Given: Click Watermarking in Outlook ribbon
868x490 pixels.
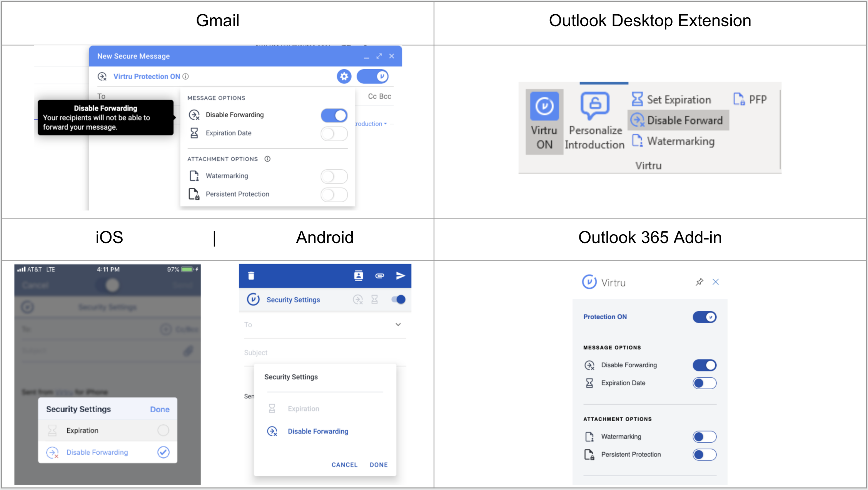Looking at the screenshot, I should (x=673, y=141).
